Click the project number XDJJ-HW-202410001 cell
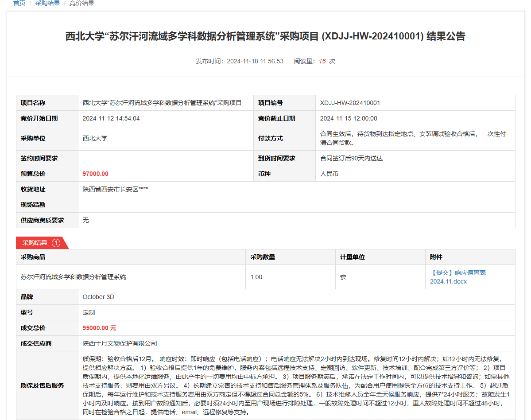 350,103
